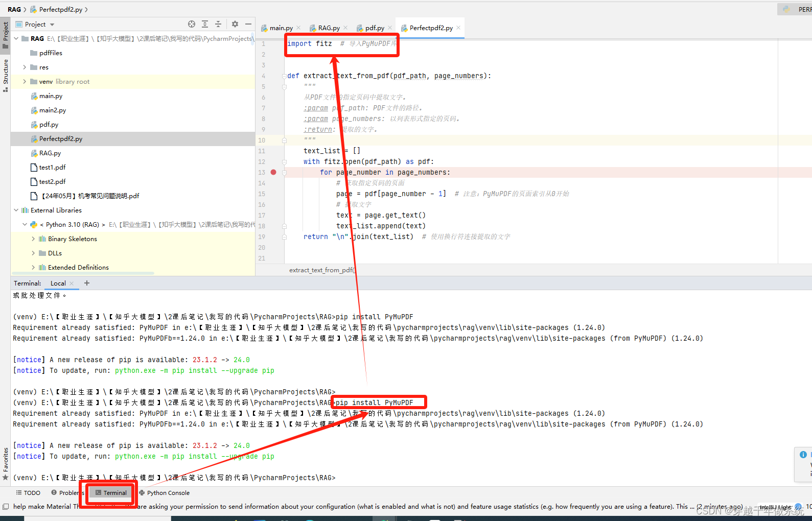Click the tool windows quick access icon
Screen dimensions: 812x521
pyautogui.click(x=6, y=507)
